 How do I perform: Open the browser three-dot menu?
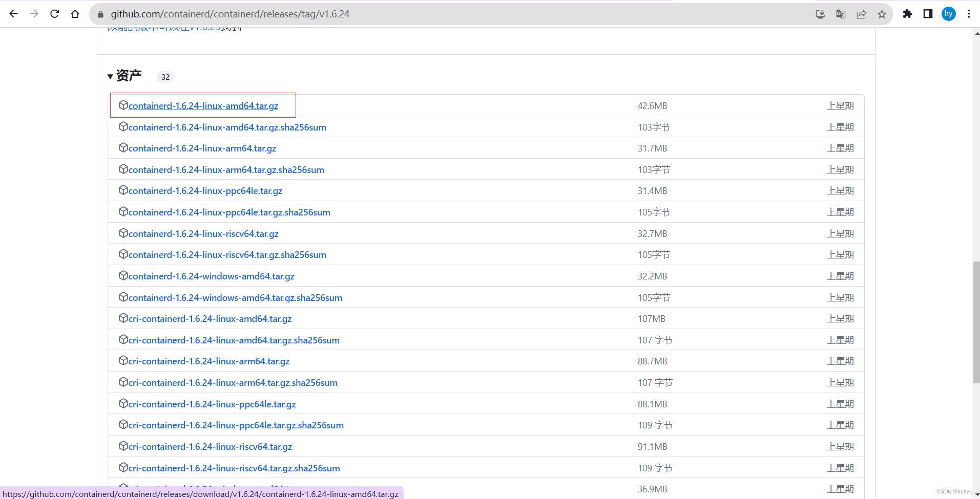(x=969, y=14)
